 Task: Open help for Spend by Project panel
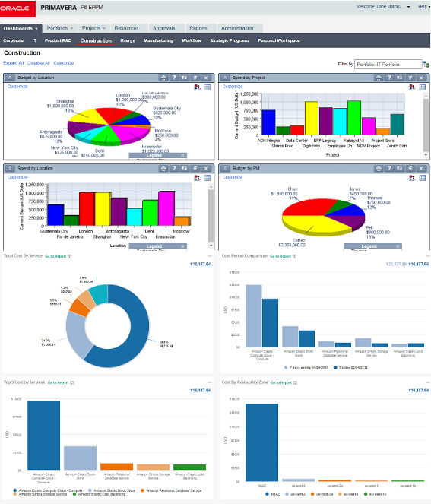pos(389,78)
